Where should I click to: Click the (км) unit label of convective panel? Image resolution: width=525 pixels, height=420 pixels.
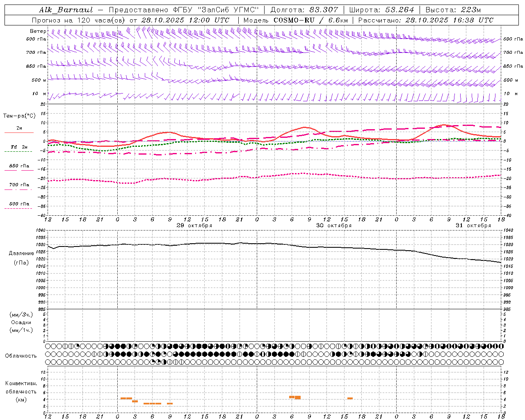[21, 399]
